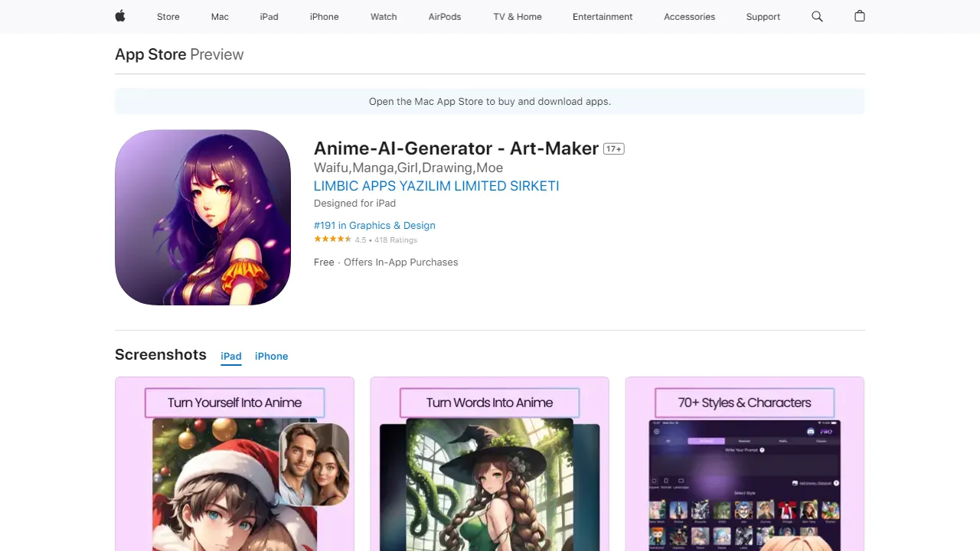Switch to iPad screenshots tab
The image size is (980, 551).
pyautogui.click(x=231, y=357)
